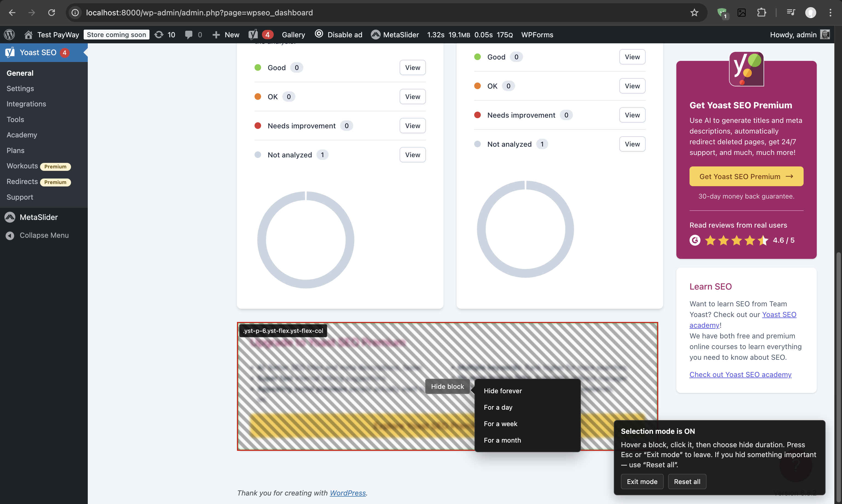Image resolution: width=842 pixels, height=504 pixels.
Task: View OK results in left card
Action: 412,97
